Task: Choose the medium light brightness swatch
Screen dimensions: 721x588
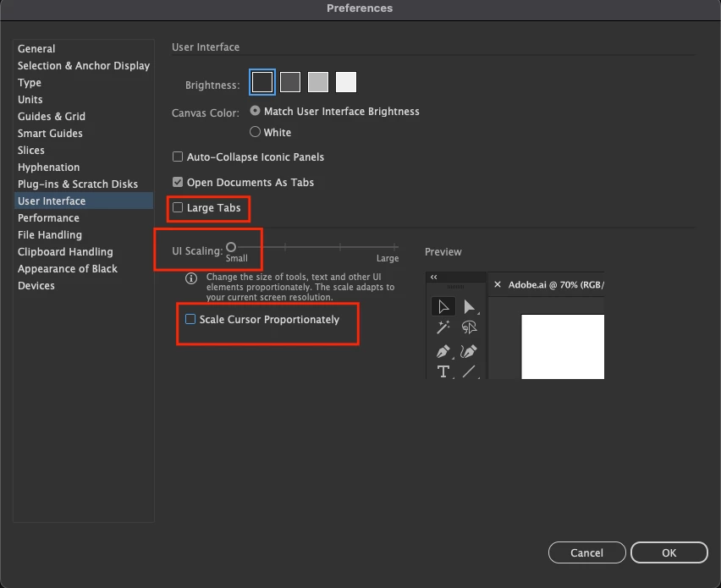Action: (x=318, y=82)
